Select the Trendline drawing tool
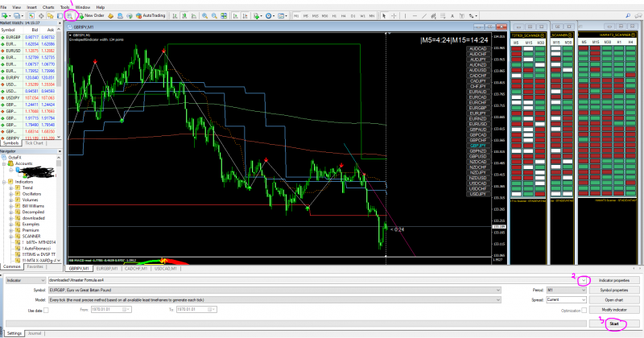The image size is (644, 338). tap(424, 15)
